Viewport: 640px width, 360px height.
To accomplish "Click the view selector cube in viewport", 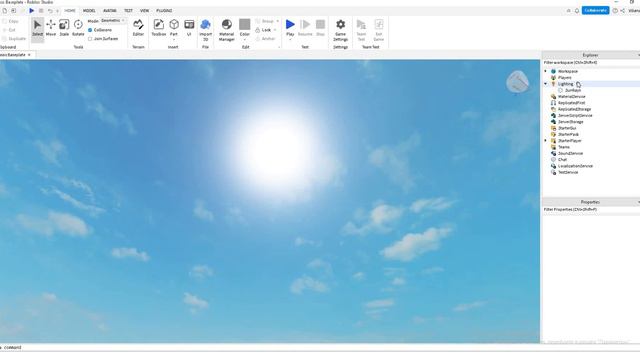I will click(518, 82).
